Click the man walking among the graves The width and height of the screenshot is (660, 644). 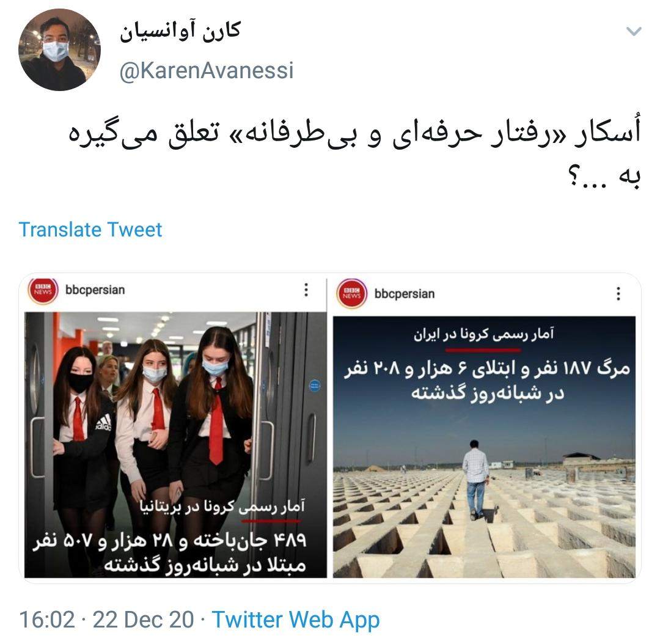(x=475, y=480)
